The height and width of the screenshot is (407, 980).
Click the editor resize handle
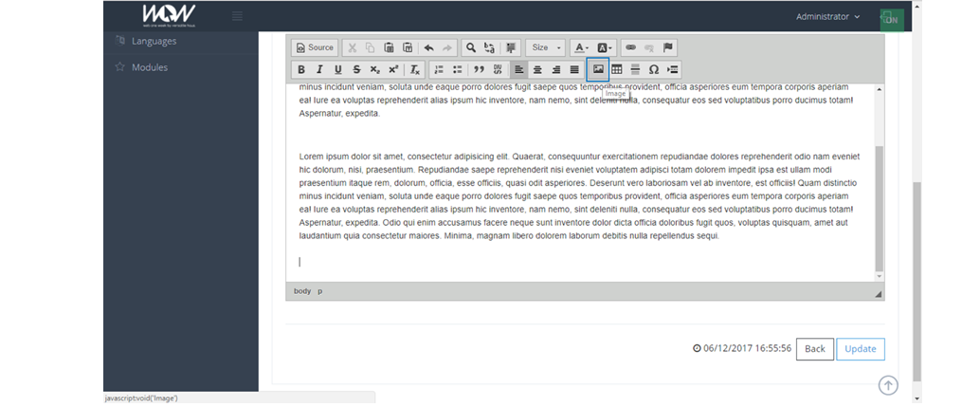(x=879, y=294)
